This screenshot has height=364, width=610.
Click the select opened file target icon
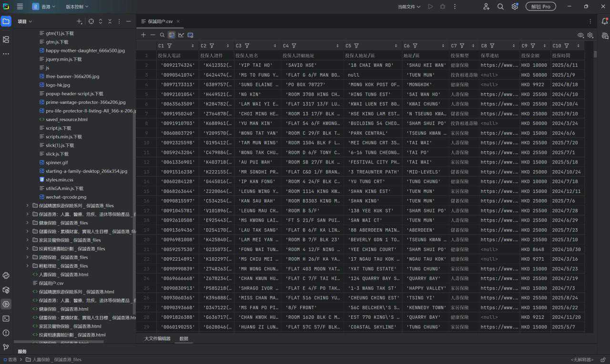pyautogui.click(x=91, y=21)
